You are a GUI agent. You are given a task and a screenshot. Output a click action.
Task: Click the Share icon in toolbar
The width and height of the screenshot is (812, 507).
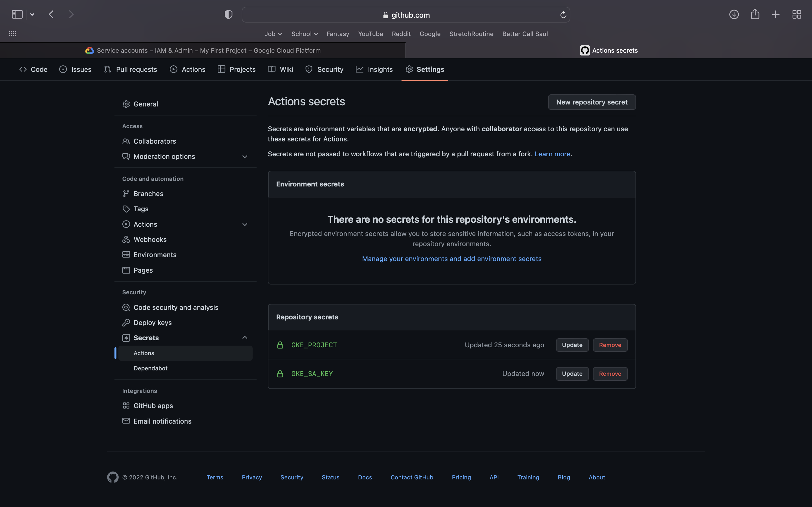pyautogui.click(x=755, y=14)
